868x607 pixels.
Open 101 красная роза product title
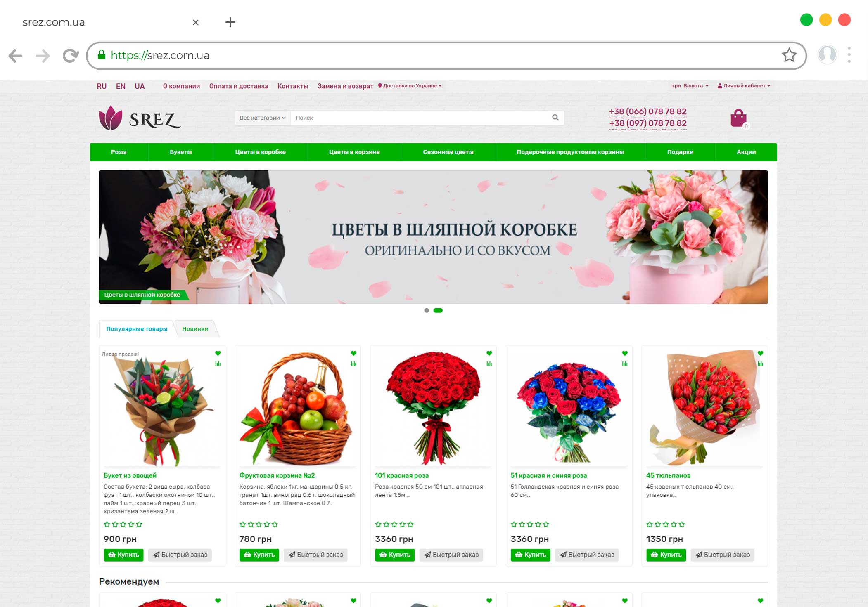401,475
